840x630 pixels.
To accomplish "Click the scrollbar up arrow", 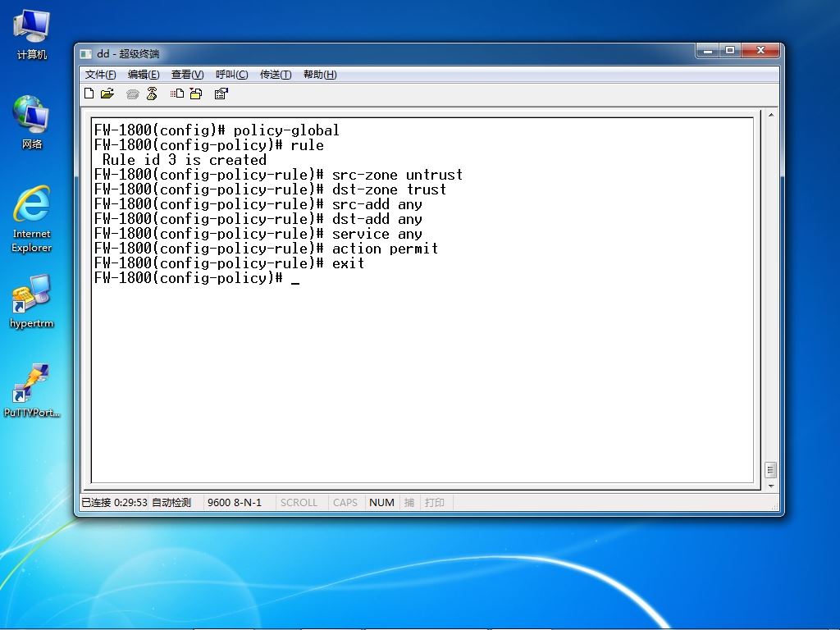I will click(x=771, y=115).
